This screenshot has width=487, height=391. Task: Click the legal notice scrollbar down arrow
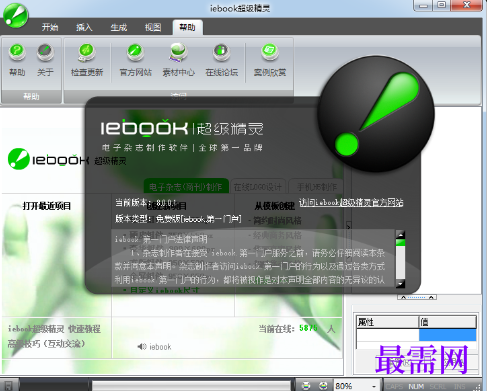400,284
